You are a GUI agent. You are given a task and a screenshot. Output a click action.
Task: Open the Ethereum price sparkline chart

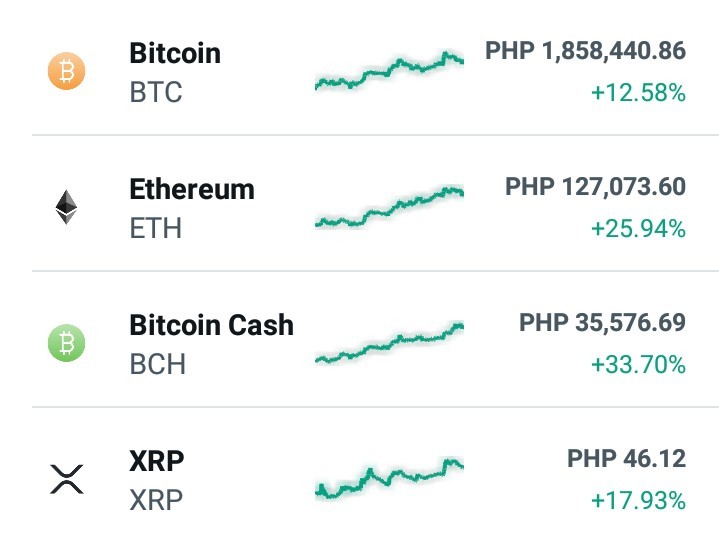(389, 207)
